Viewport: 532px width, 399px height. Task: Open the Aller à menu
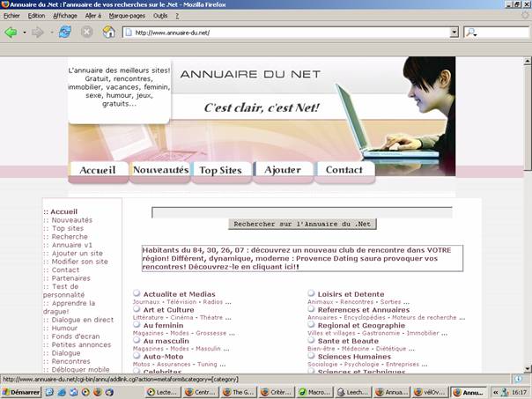tap(93, 16)
